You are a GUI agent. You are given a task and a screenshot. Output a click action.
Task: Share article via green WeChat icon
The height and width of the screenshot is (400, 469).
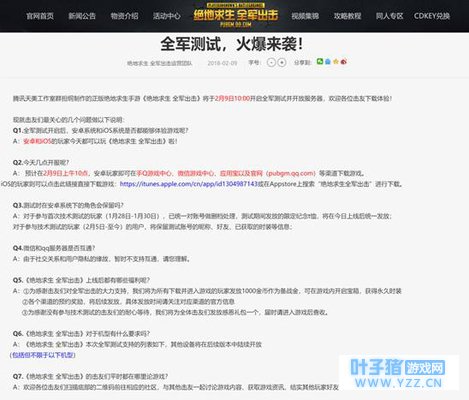320,61
